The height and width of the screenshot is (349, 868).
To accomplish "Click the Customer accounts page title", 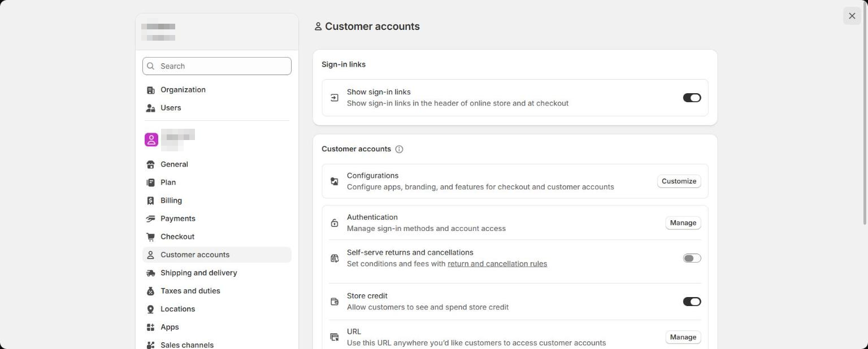I will [x=372, y=27].
